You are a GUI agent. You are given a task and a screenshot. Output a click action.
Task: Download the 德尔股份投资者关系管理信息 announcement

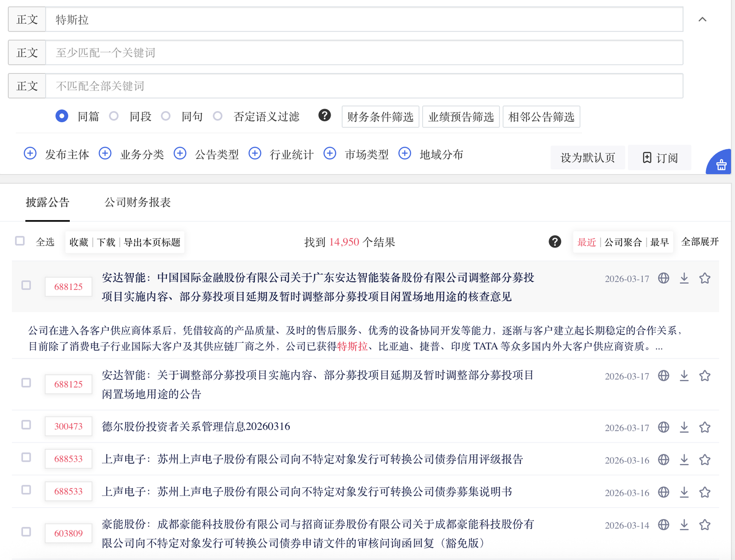pyautogui.click(x=684, y=427)
